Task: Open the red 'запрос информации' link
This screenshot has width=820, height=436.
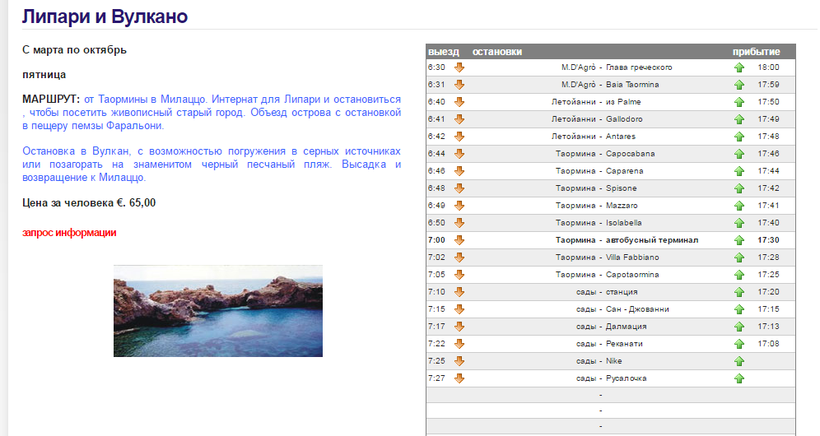Action: 69,233
